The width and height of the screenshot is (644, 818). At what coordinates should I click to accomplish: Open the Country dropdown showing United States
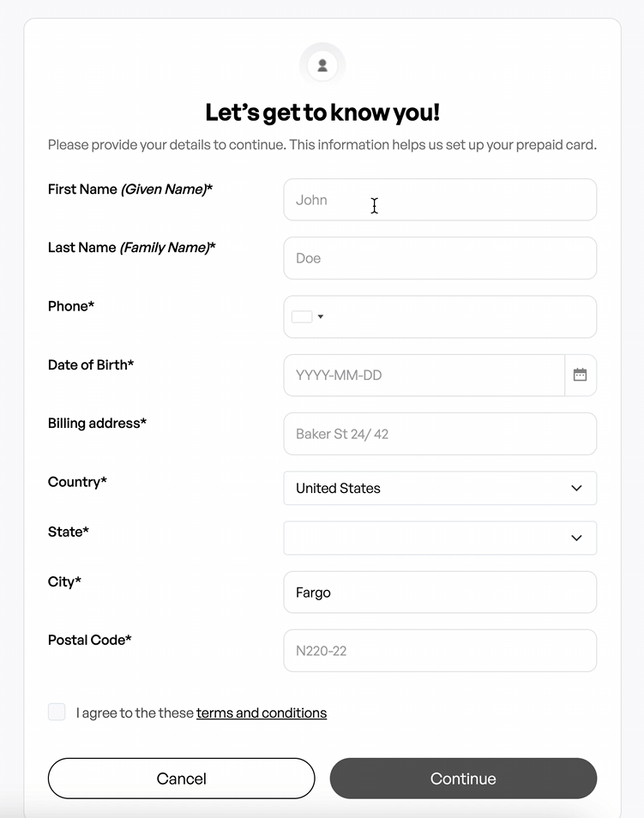[x=440, y=488]
